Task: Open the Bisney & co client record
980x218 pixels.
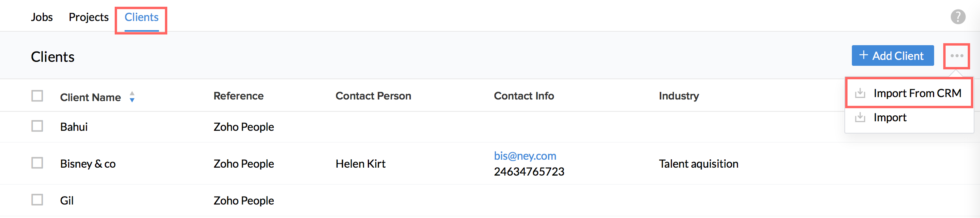Action: pos(88,164)
